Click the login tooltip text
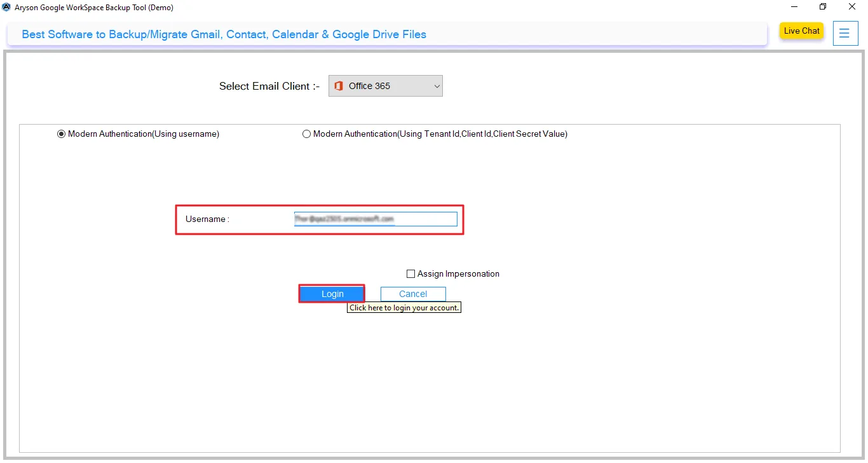Screen dimensions: 868x463 (x=404, y=308)
